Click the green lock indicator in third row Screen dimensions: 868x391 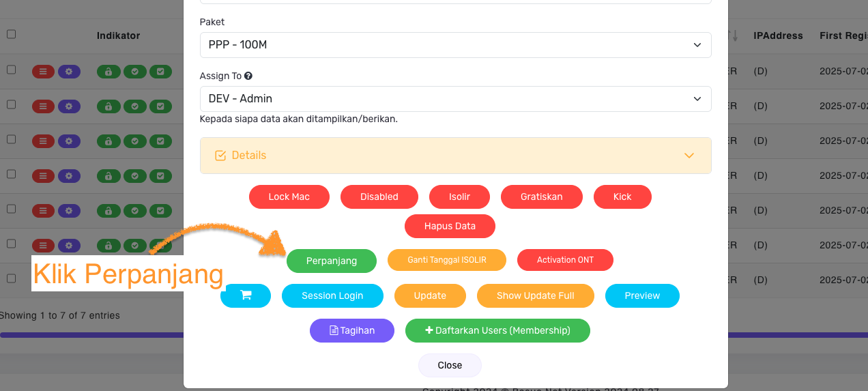click(x=108, y=141)
